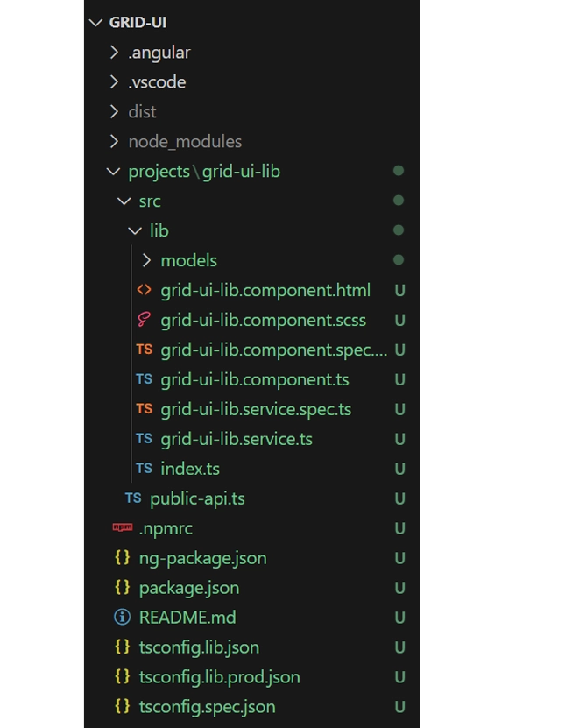Image resolution: width=565 pixels, height=728 pixels.
Task: Open grid-ui-lib.service.ts file
Action: click(x=237, y=439)
